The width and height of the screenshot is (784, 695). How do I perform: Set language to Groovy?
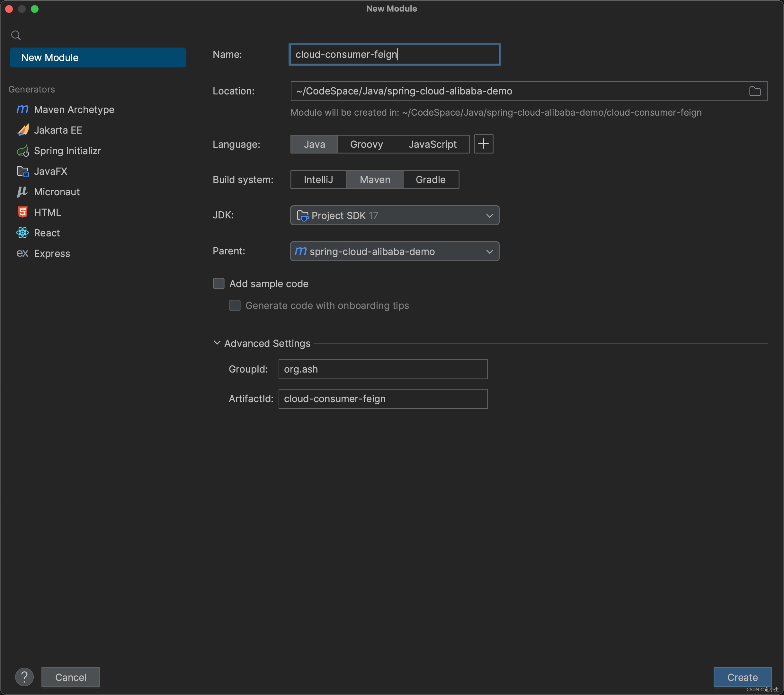tap(366, 145)
